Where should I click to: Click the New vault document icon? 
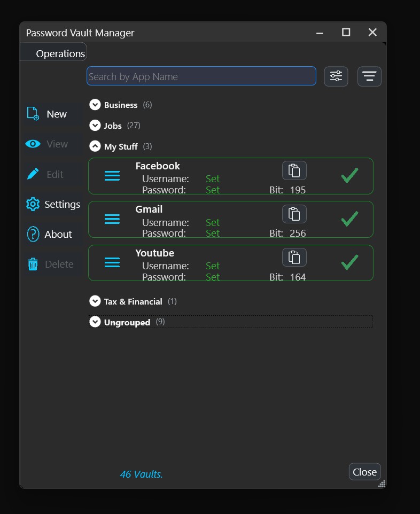click(x=33, y=114)
